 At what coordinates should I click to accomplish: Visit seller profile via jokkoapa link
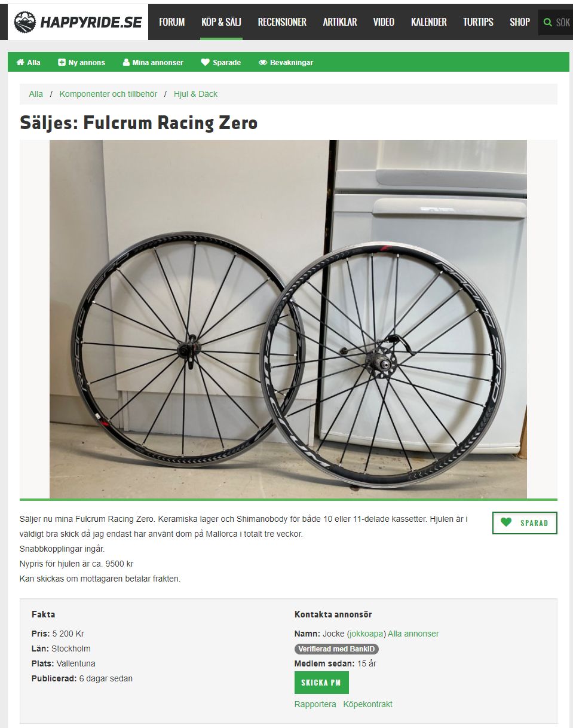tap(367, 634)
